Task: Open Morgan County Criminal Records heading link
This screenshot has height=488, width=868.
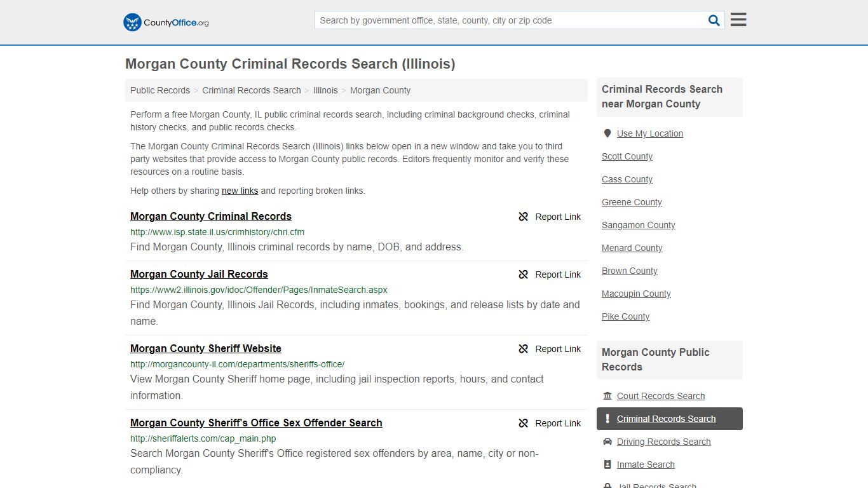Action: 211,216
